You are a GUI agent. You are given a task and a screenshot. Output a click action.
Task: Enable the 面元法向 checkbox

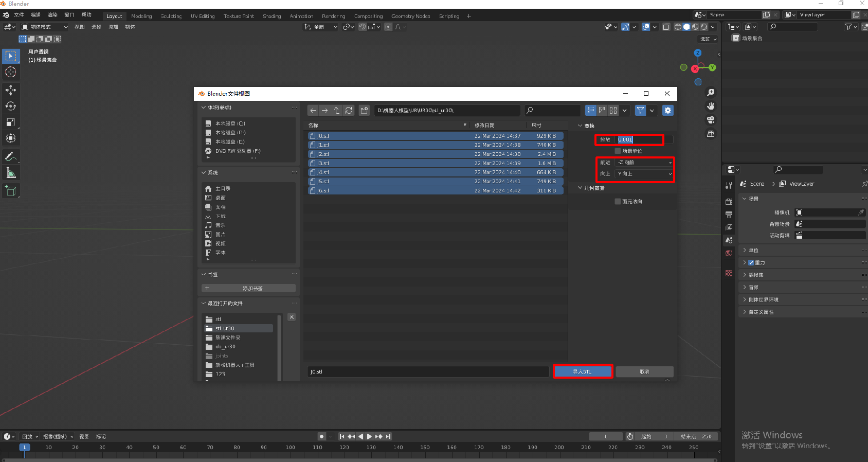(x=618, y=201)
